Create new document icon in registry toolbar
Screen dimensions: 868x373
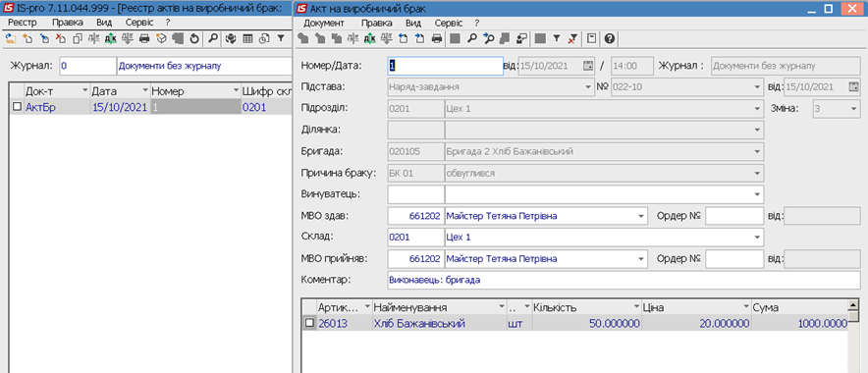pyautogui.click(x=27, y=38)
